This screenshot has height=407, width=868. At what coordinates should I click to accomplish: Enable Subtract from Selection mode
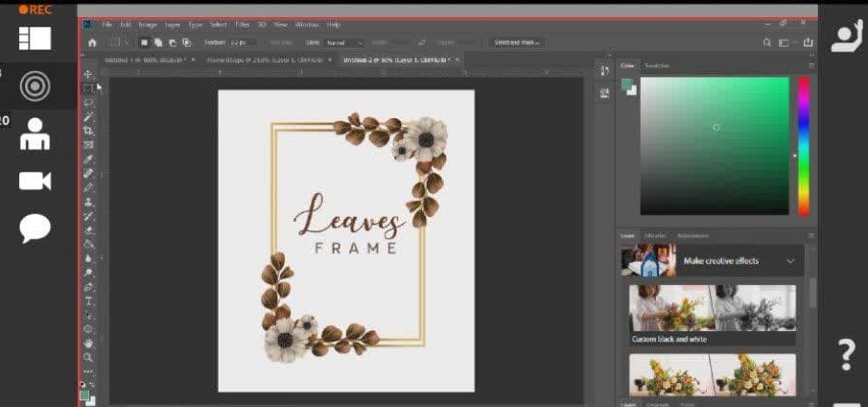point(172,42)
